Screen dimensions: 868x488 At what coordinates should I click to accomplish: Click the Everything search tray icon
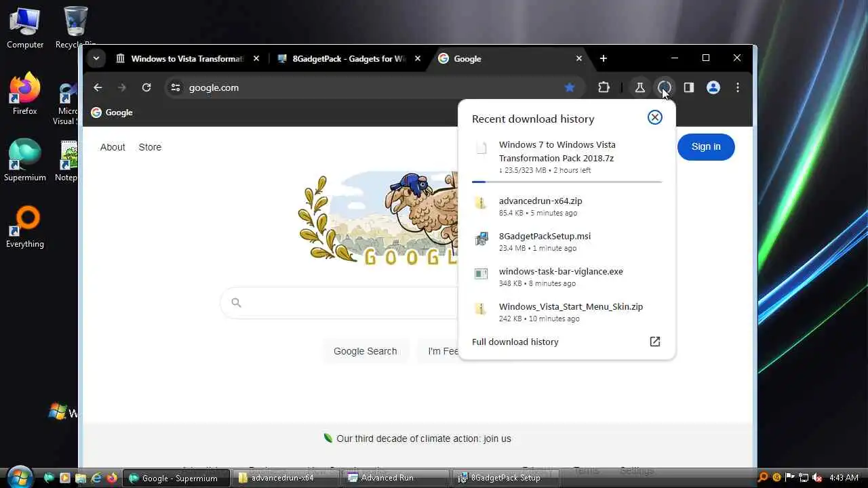coord(763,478)
